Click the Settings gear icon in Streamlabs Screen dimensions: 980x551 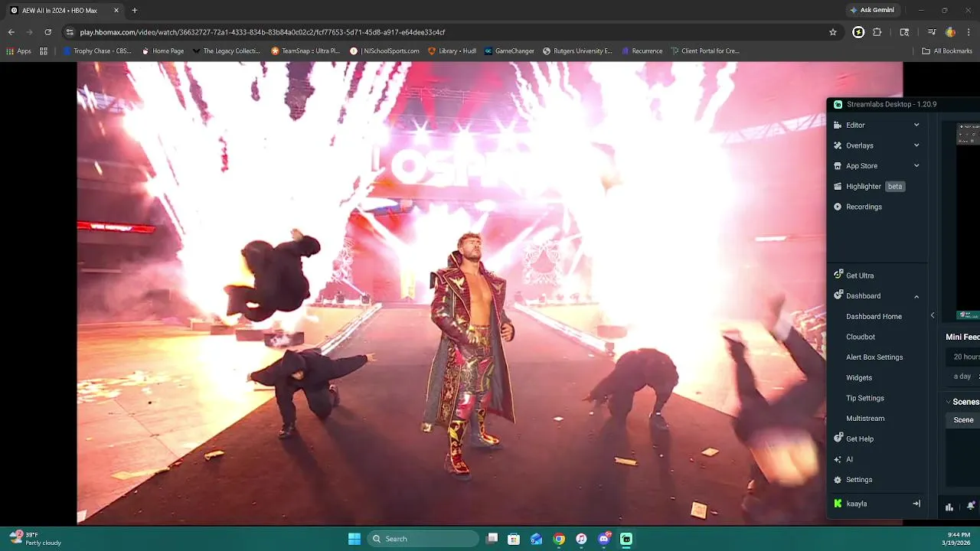(838, 480)
